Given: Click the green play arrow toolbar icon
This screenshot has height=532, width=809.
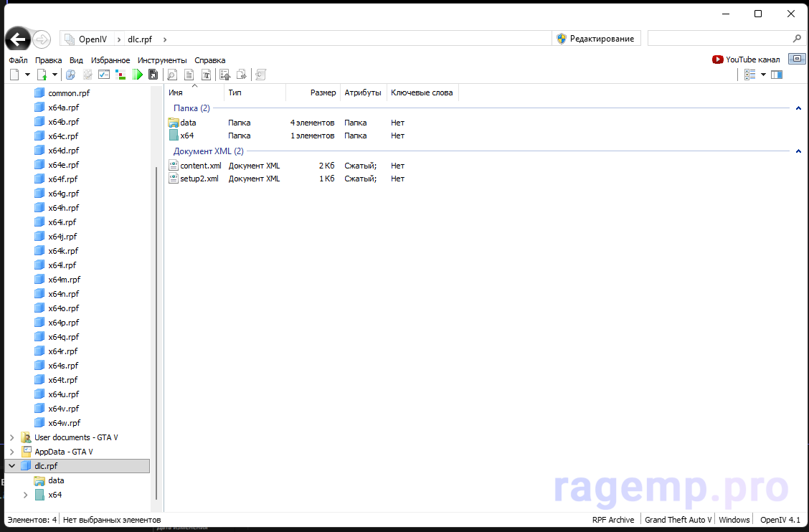Looking at the screenshot, I should pyautogui.click(x=138, y=75).
